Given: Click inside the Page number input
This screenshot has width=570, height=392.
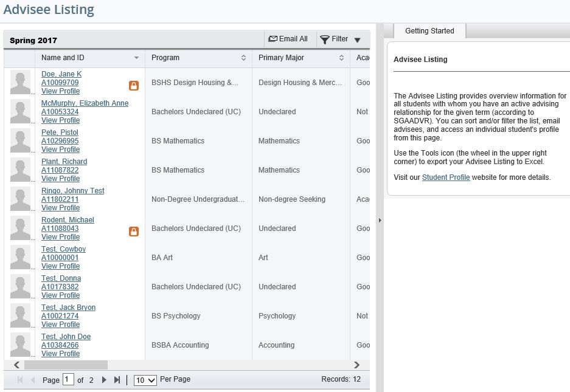Looking at the screenshot, I should pyautogui.click(x=68, y=379).
